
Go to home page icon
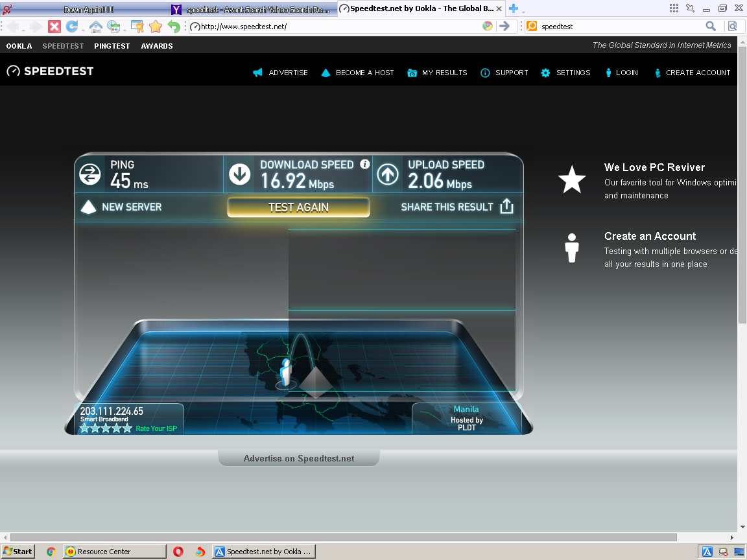coord(96,27)
